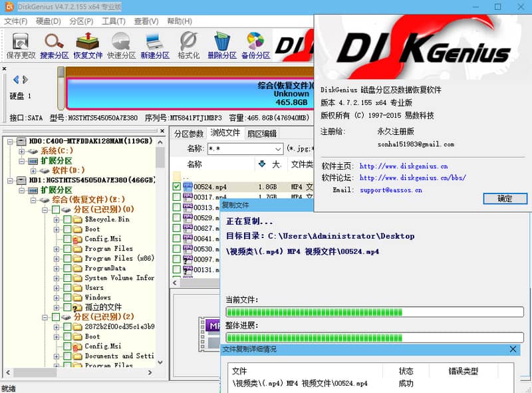Check the 00317.mp4 file checkbox

point(176,197)
